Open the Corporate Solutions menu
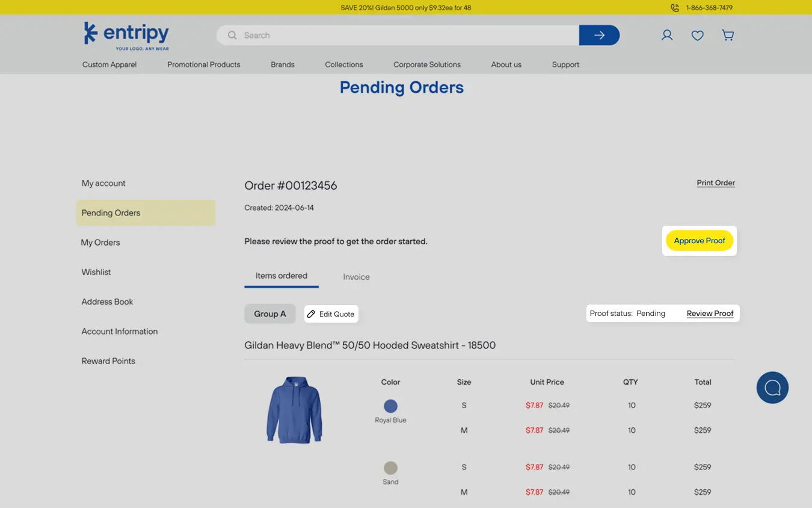This screenshot has width=812, height=508. tap(427, 64)
